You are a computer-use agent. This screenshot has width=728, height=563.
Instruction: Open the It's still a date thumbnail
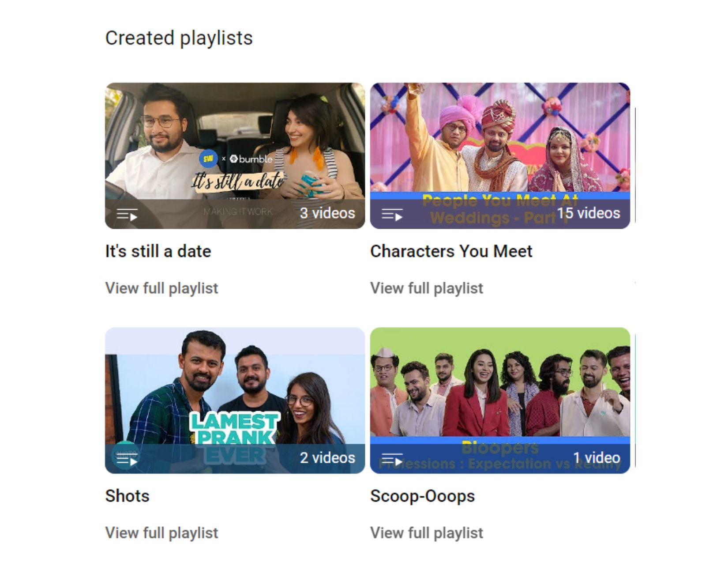tap(235, 155)
